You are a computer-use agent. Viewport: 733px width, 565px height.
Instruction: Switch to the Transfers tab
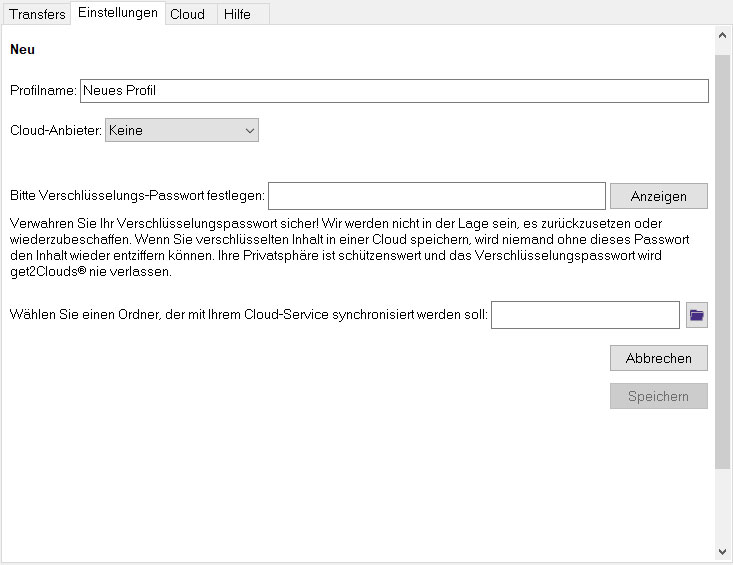pos(37,14)
